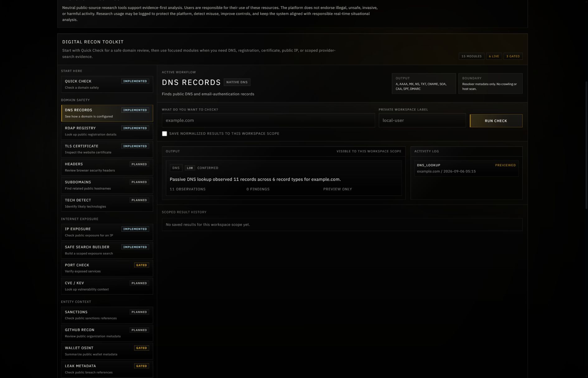588x378 pixels.
Task: Click the Native DNS tag
Action: click(237, 82)
